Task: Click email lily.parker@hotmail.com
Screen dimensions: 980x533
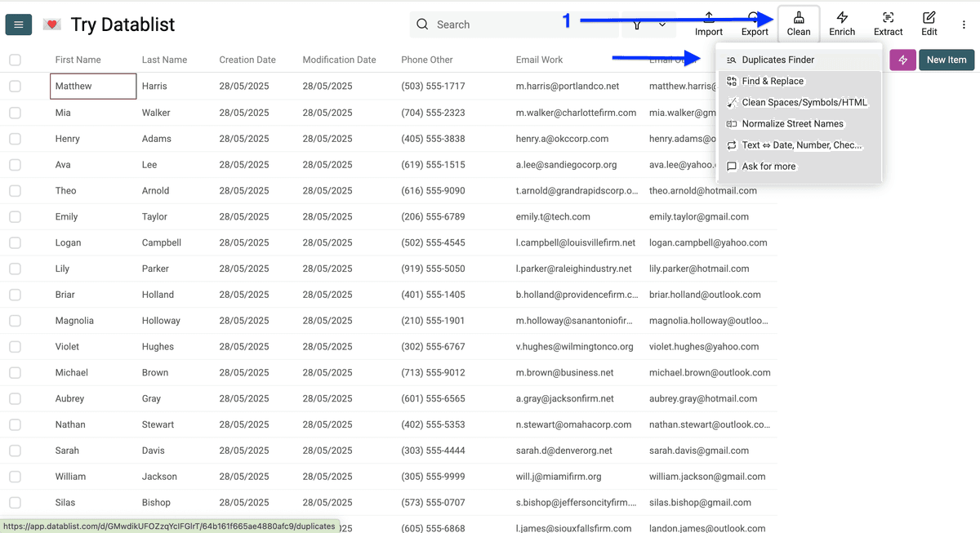Action: tap(699, 269)
